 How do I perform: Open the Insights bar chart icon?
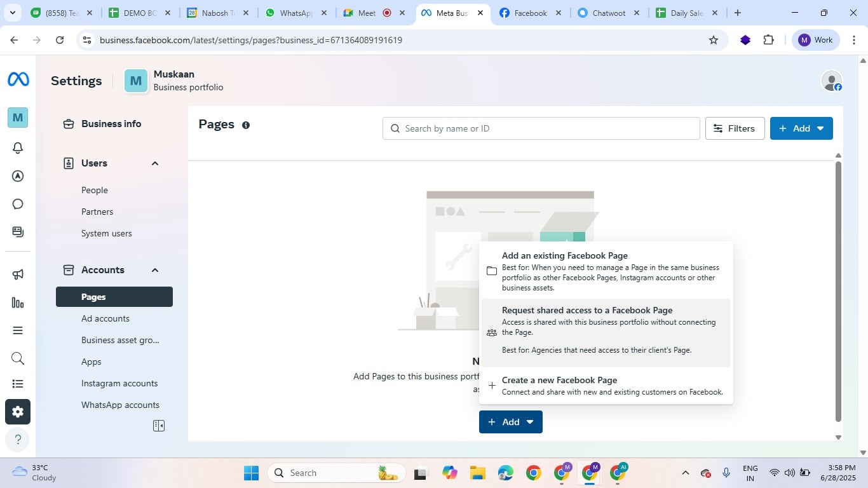point(17,302)
